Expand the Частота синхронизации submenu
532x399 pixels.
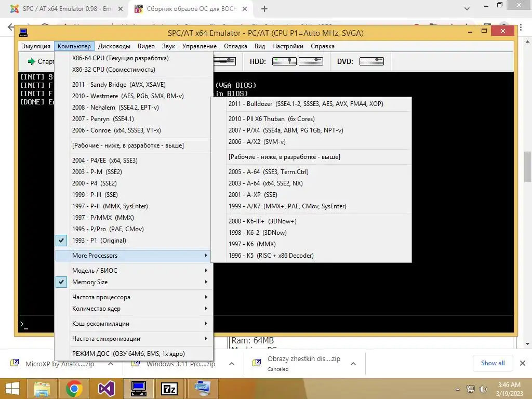point(134,338)
